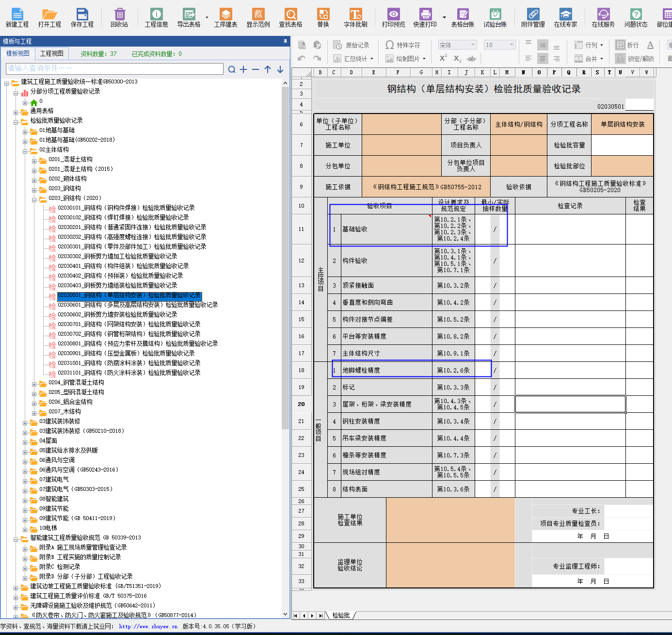Apply superscript formatting X²
The image size is (672, 635).
pos(443,58)
